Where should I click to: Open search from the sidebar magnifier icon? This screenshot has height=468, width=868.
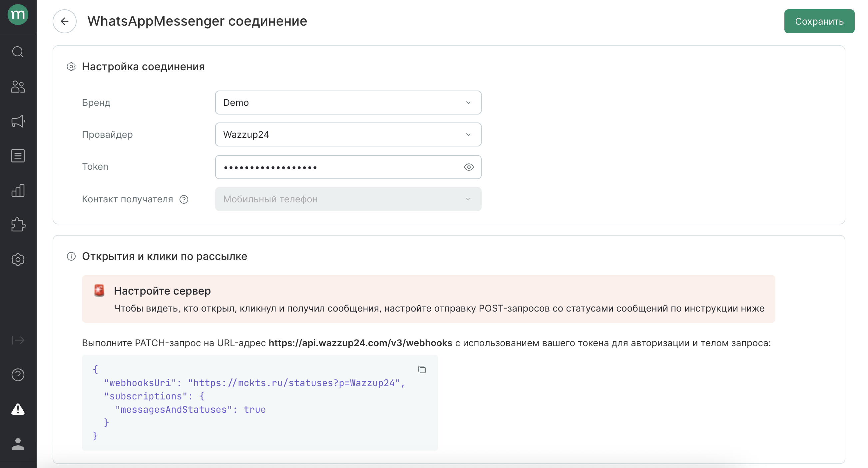pos(18,52)
